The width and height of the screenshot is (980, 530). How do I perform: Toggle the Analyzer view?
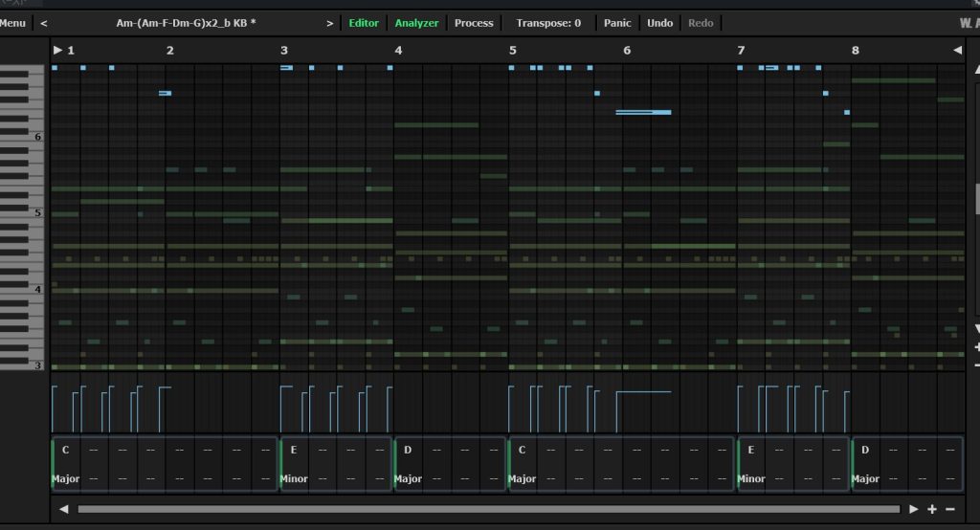(417, 23)
